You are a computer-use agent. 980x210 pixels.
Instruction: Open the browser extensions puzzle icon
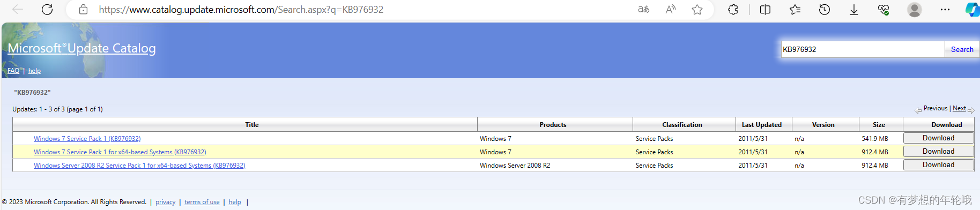(733, 10)
